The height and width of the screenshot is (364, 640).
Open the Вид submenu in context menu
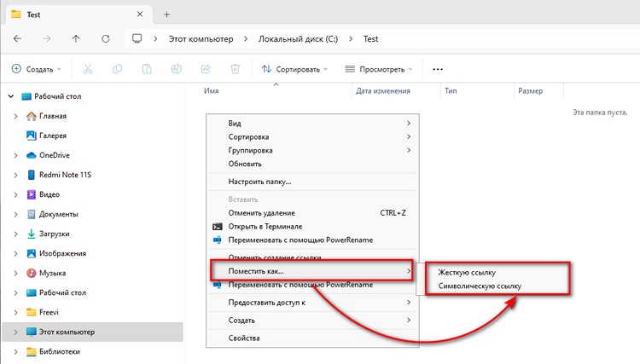click(312, 123)
